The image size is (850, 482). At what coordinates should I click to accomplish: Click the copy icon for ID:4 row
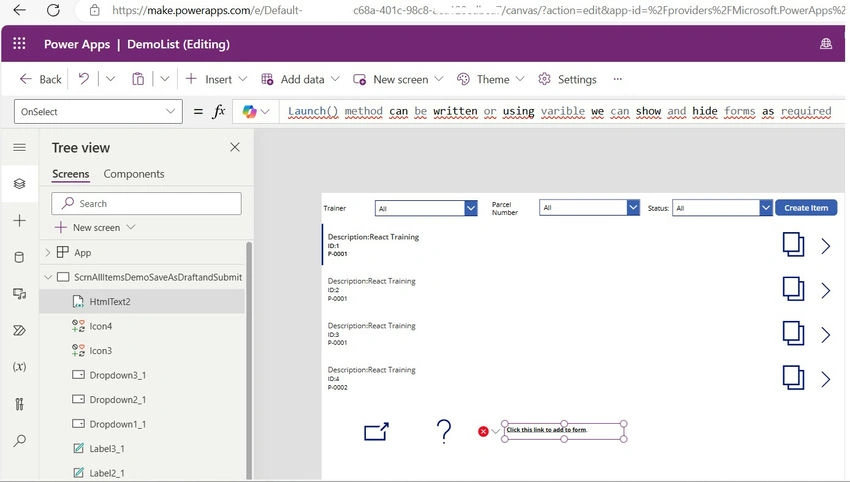click(793, 377)
